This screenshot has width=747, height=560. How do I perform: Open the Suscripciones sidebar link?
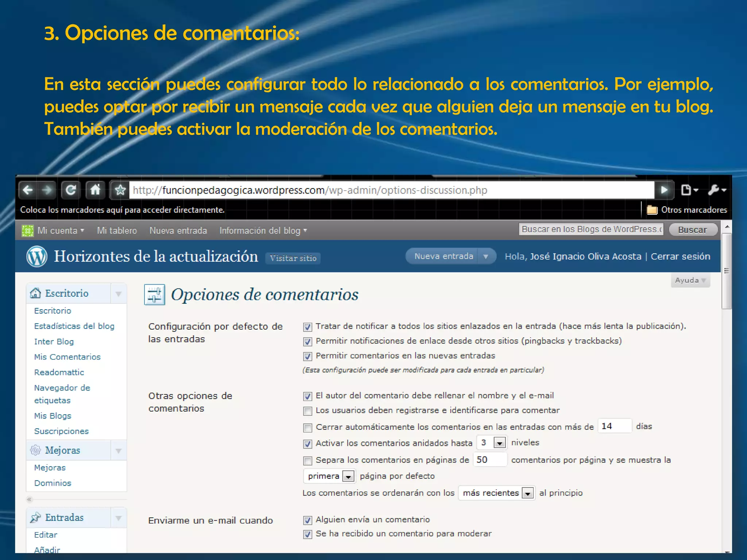61,431
